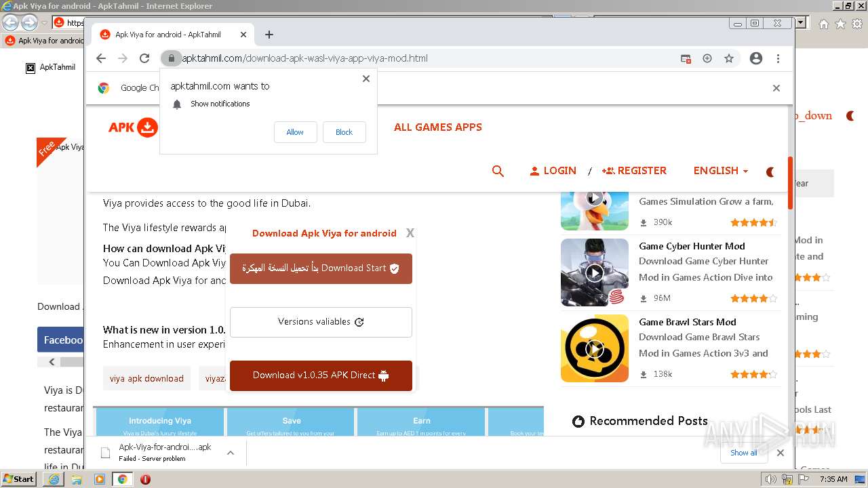The height and width of the screenshot is (488, 868).
Task: Go to LOGIN page
Action: pos(553,171)
